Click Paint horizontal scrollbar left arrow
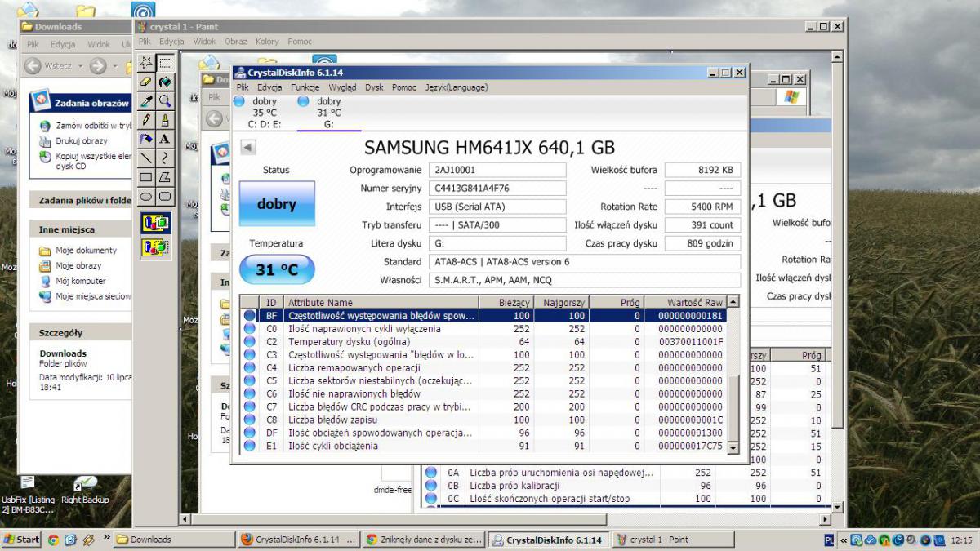This screenshot has width=980, height=551. (186, 519)
